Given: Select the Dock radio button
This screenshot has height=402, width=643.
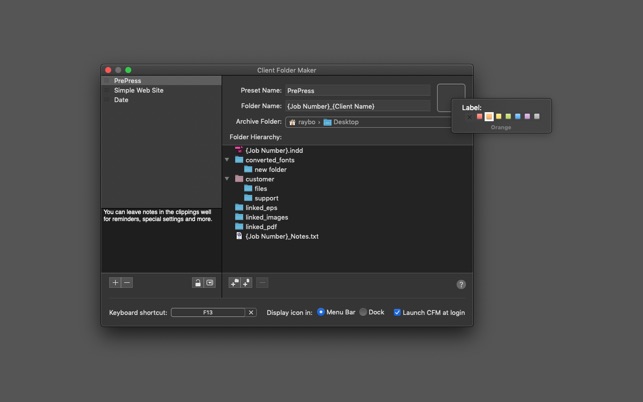Looking at the screenshot, I should (x=363, y=312).
